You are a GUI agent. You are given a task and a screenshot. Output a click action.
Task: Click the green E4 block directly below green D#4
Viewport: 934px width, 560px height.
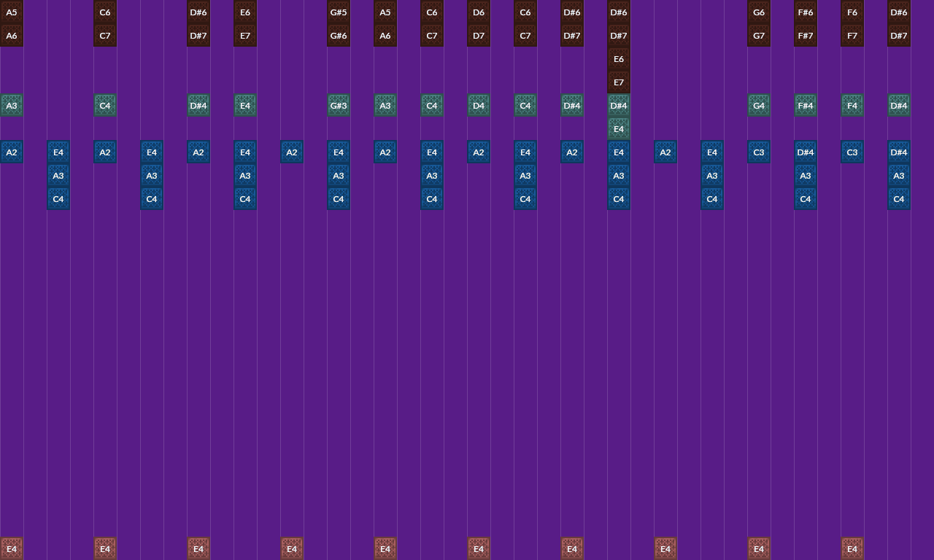coord(619,128)
